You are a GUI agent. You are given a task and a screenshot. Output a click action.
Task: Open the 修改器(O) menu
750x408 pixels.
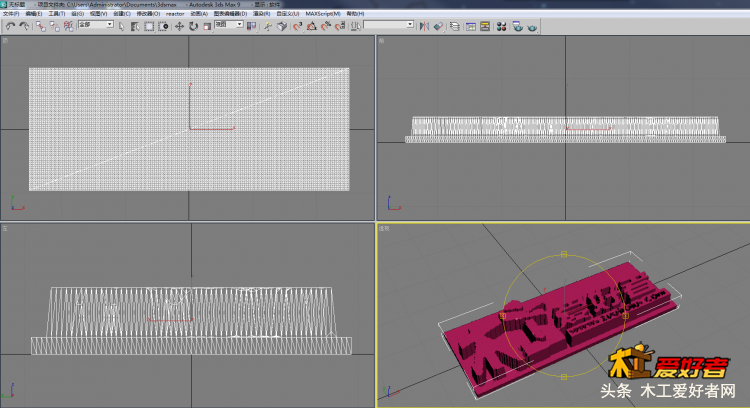[148, 14]
